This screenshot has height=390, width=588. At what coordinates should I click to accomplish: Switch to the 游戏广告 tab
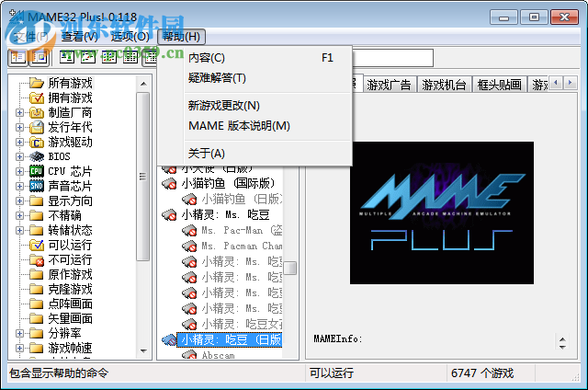[389, 85]
